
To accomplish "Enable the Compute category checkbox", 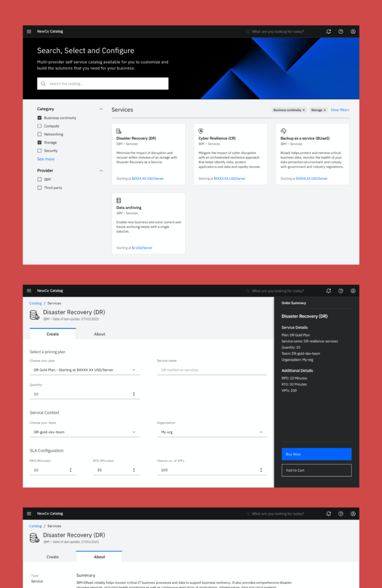I will 40,126.
